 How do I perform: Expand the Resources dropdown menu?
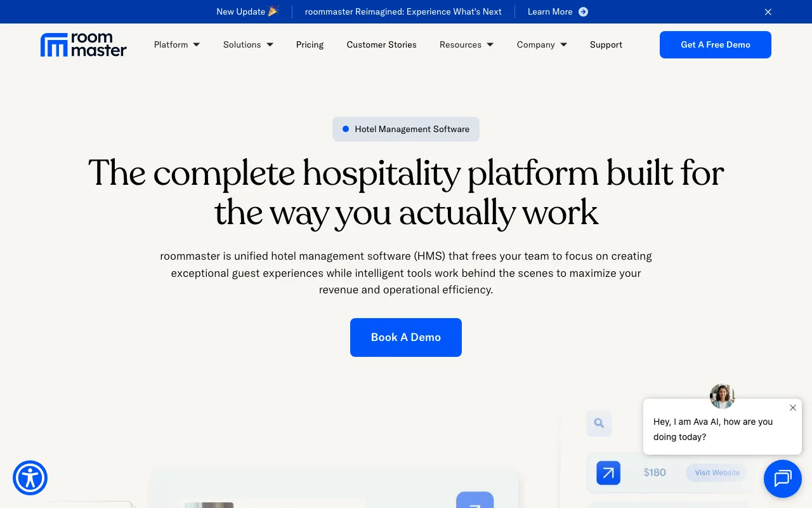[466, 44]
